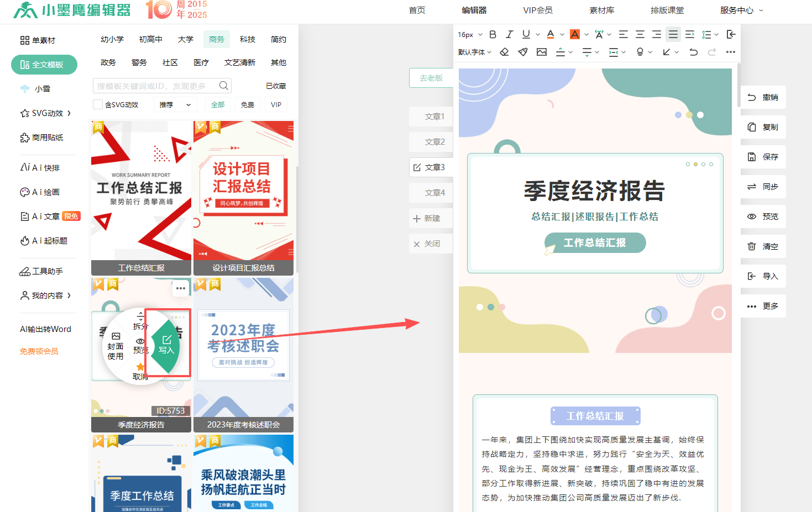The image size is (812, 512).
Task: Open the orange text background color swatch
Action: point(575,34)
